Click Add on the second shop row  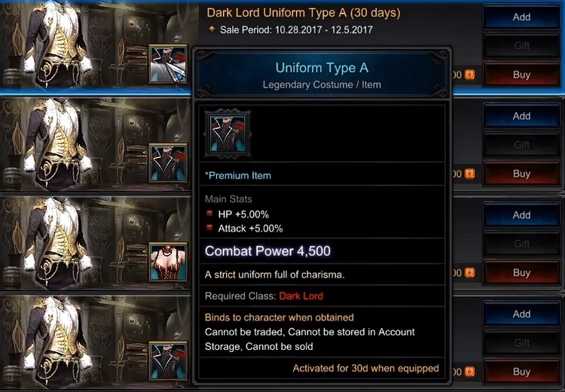[x=521, y=116]
